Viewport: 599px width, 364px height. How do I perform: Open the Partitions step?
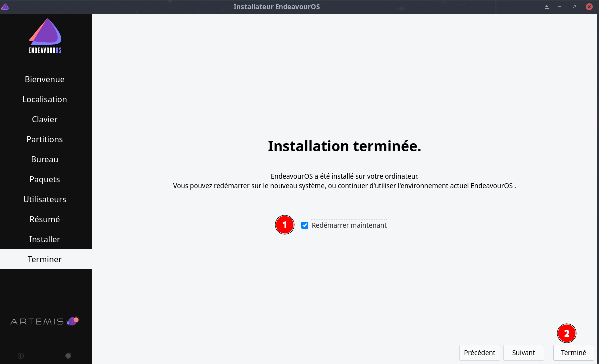click(45, 139)
